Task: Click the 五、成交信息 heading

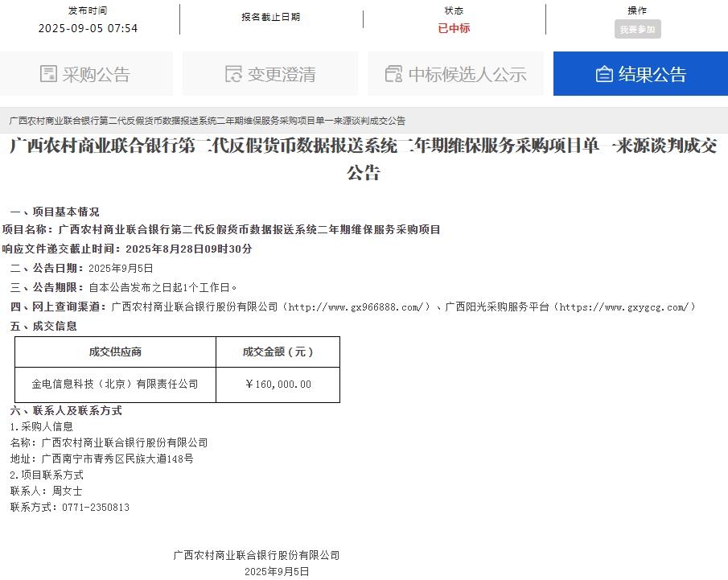Action: [43, 326]
